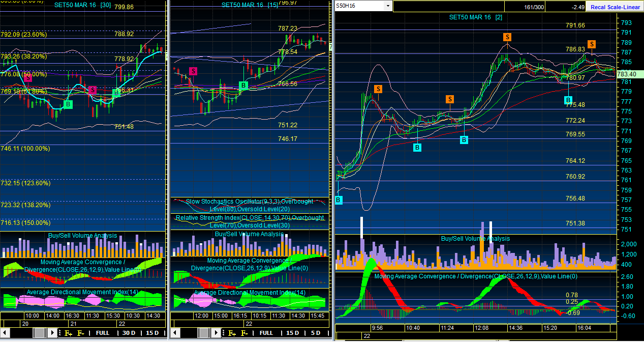Click the 751.48 label in the 30-minute chart
644x342 pixels.
(x=124, y=127)
